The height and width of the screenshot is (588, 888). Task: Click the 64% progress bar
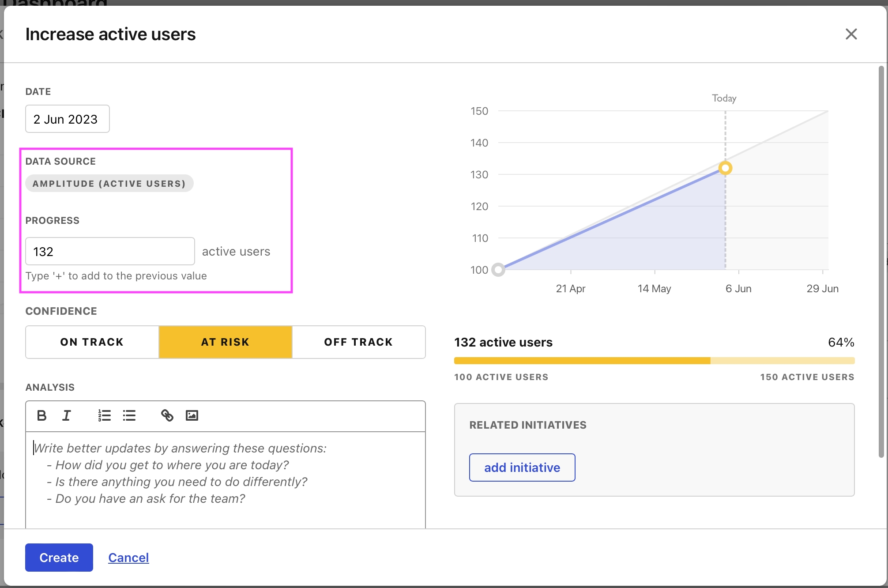pyautogui.click(x=654, y=361)
